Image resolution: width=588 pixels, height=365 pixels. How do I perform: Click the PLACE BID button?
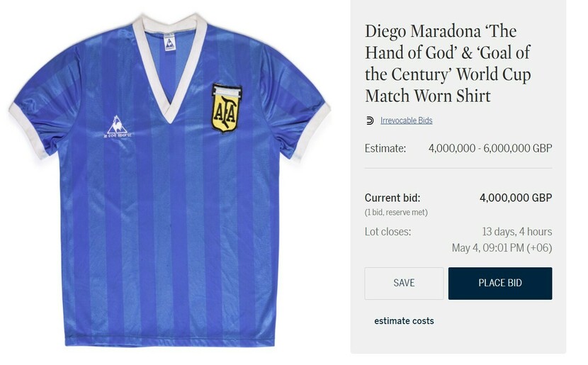tap(500, 283)
